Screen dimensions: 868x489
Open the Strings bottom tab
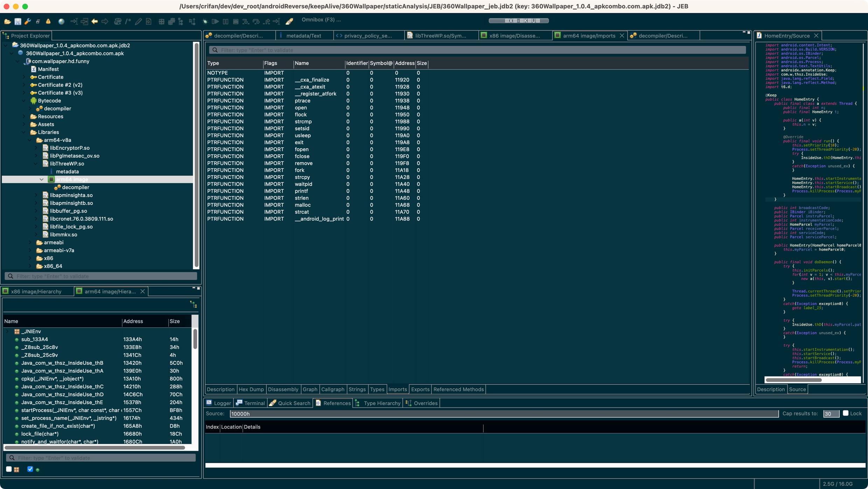pos(357,389)
